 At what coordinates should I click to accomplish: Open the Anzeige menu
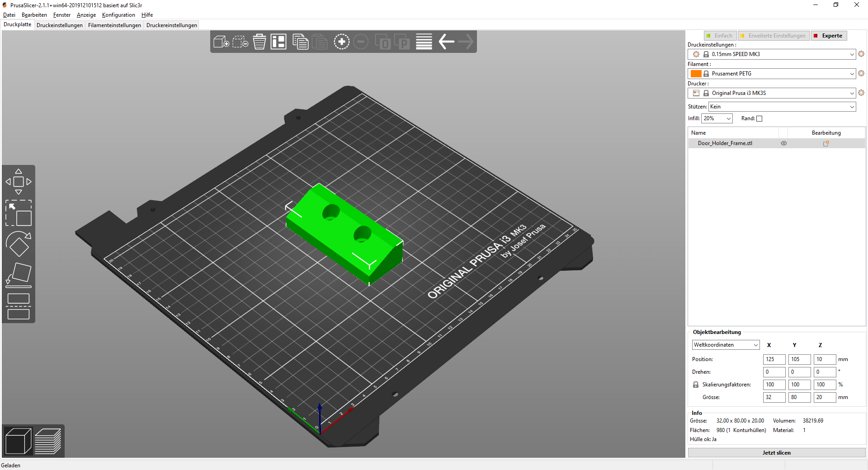coord(86,15)
